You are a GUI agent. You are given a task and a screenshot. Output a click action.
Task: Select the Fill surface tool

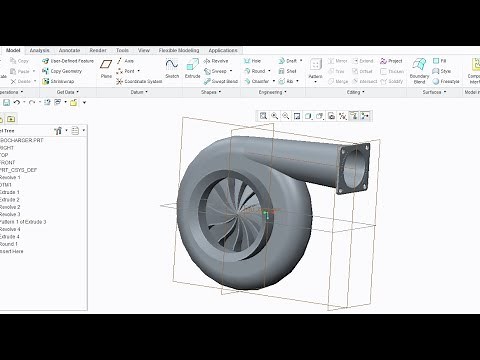[x=439, y=61]
